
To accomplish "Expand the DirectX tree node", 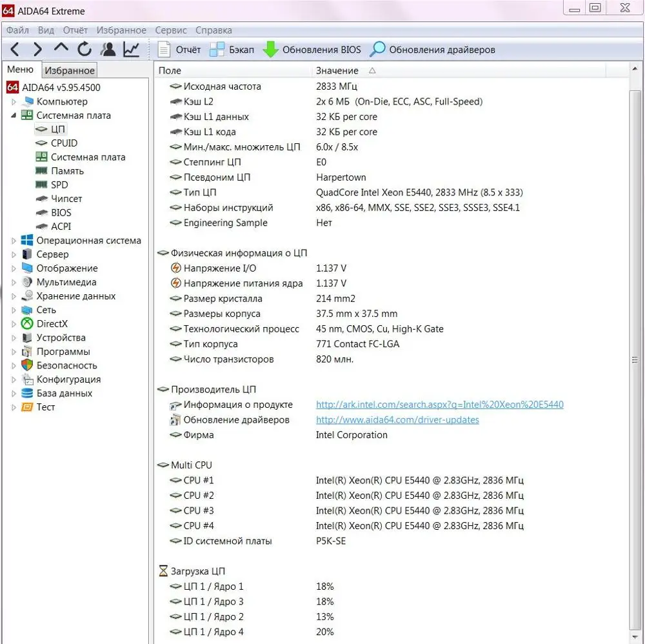I will (x=14, y=324).
